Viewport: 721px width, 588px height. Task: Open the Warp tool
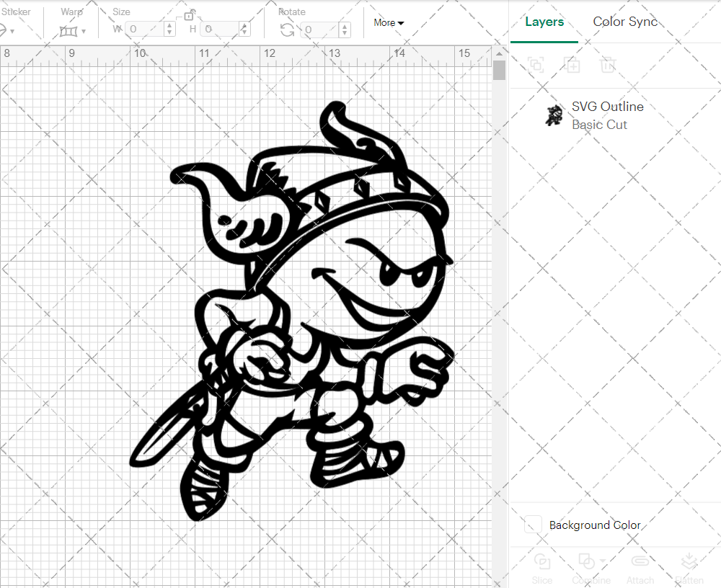tap(68, 30)
